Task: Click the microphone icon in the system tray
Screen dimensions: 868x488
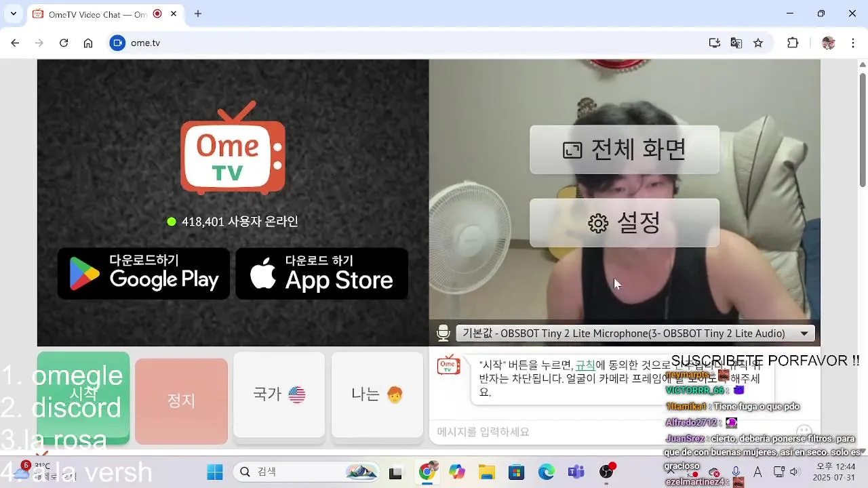Action: click(x=736, y=472)
